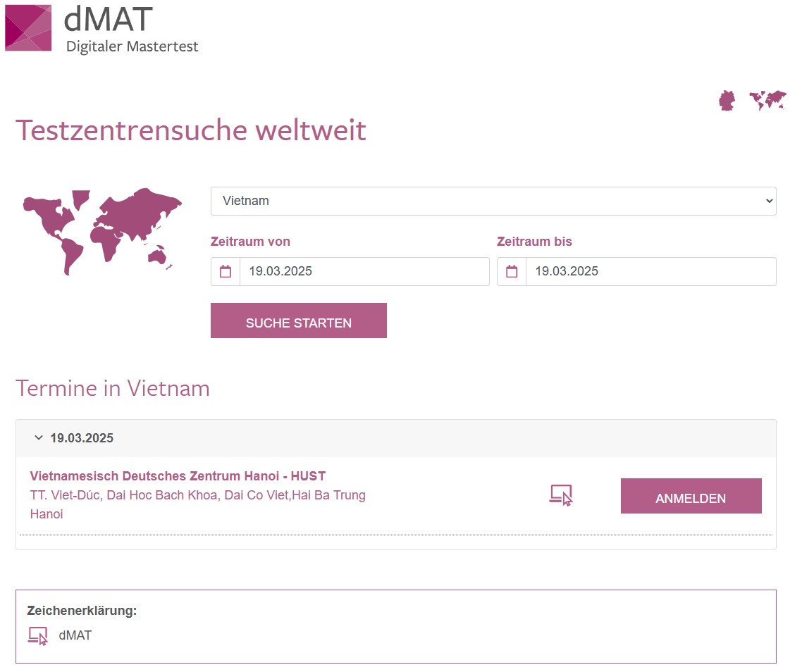Click the Termine in Vietnam heading

[113, 388]
